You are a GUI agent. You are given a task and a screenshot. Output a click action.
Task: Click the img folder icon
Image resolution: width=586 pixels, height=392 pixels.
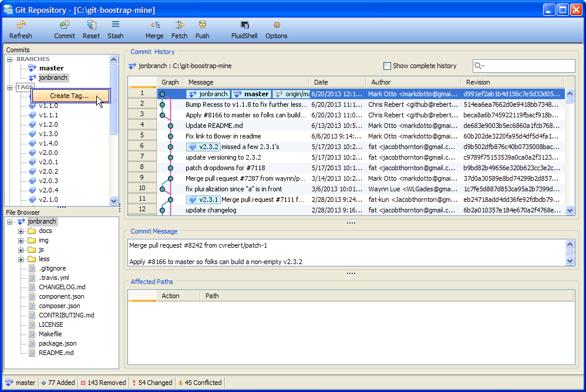point(32,240)
